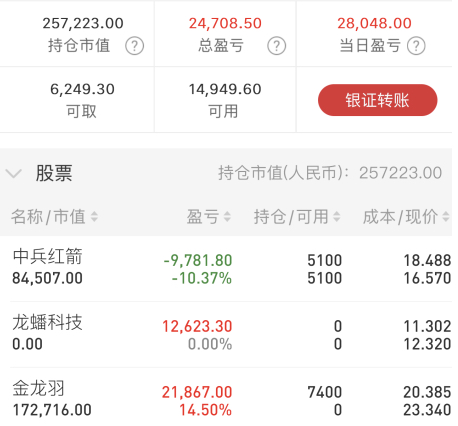Click 龙蟠科技 profit 12,623.30 figure

coord(197,326)
